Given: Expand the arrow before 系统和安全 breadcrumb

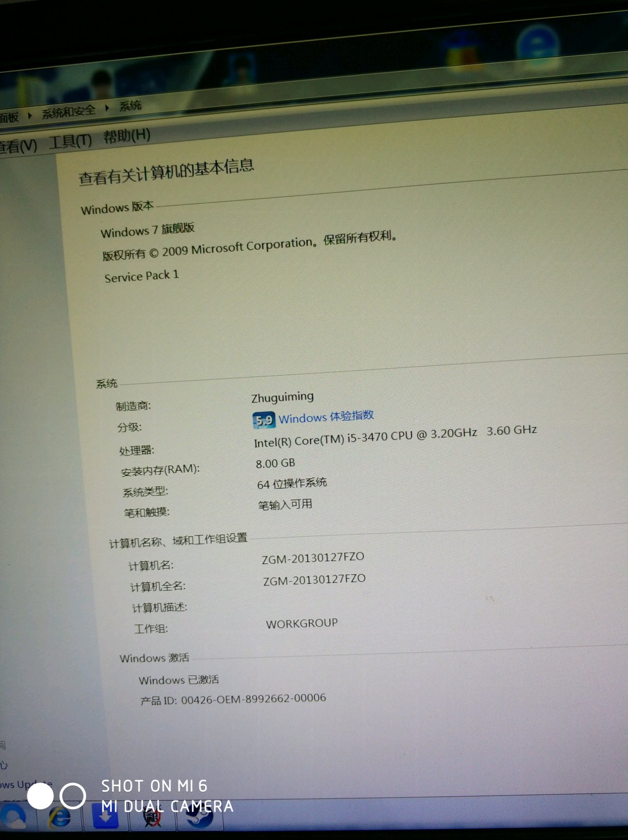Looking at the screenshot, I should (x=30, y=115).
